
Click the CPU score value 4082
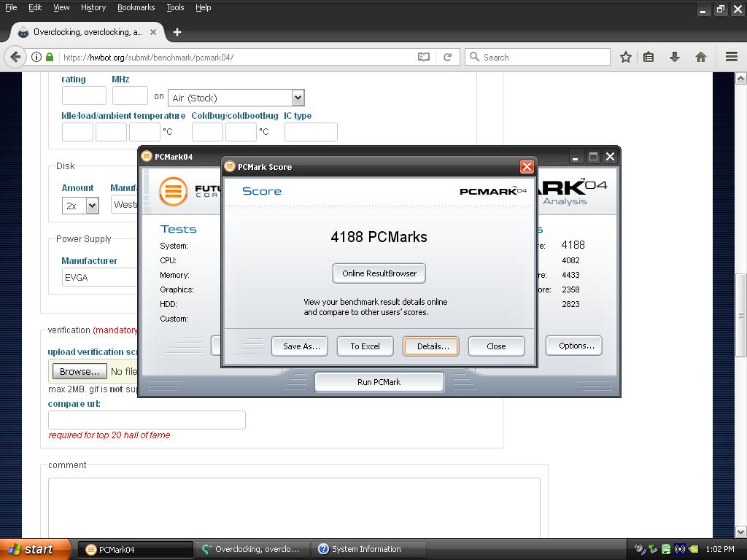[x=570, y=260]
